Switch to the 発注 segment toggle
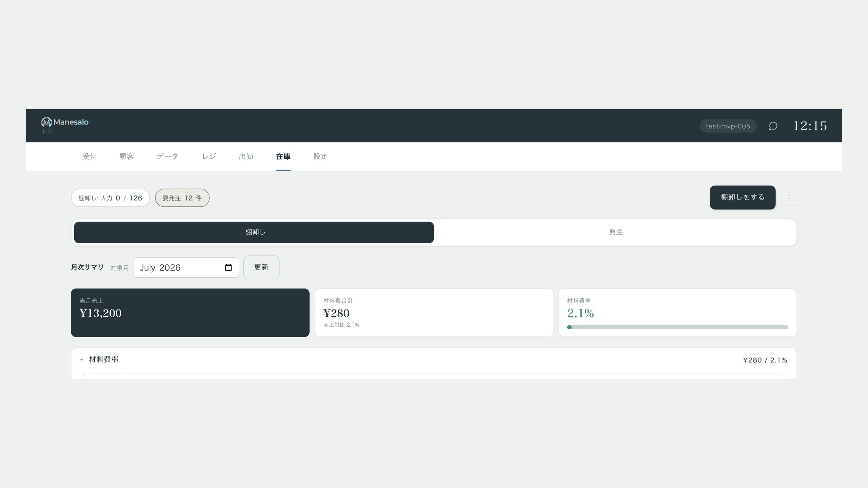The width and height of the screenshot is (868, 488). pos(615,232)
